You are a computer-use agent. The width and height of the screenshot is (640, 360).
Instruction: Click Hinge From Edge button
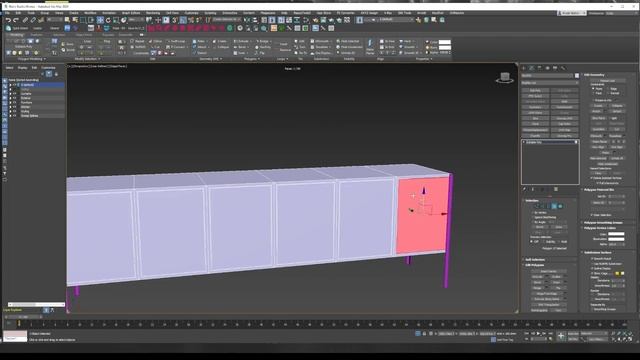547,294
